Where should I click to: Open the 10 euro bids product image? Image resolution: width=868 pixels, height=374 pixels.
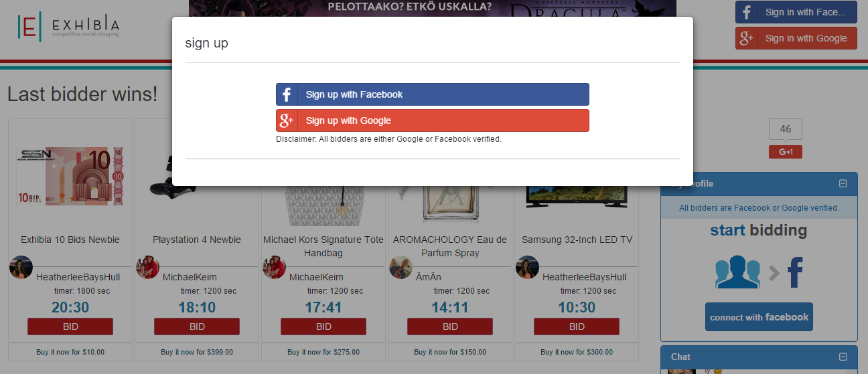(x=70, y=177)
